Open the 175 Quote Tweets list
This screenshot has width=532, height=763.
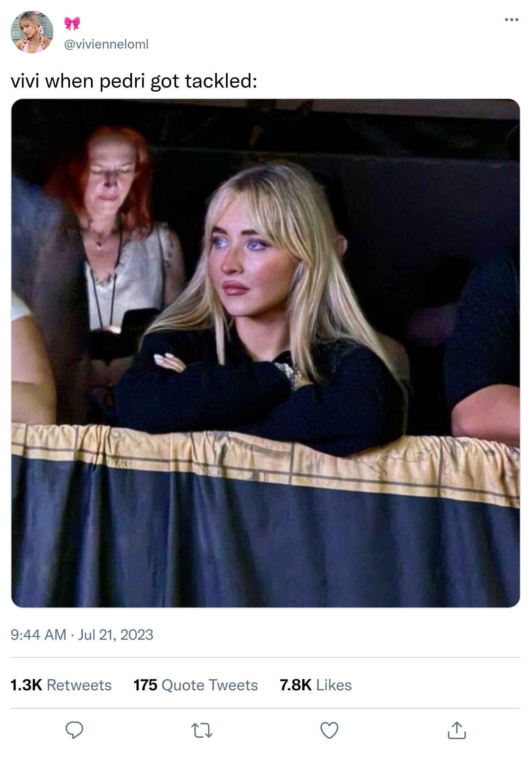pos(195,685)
